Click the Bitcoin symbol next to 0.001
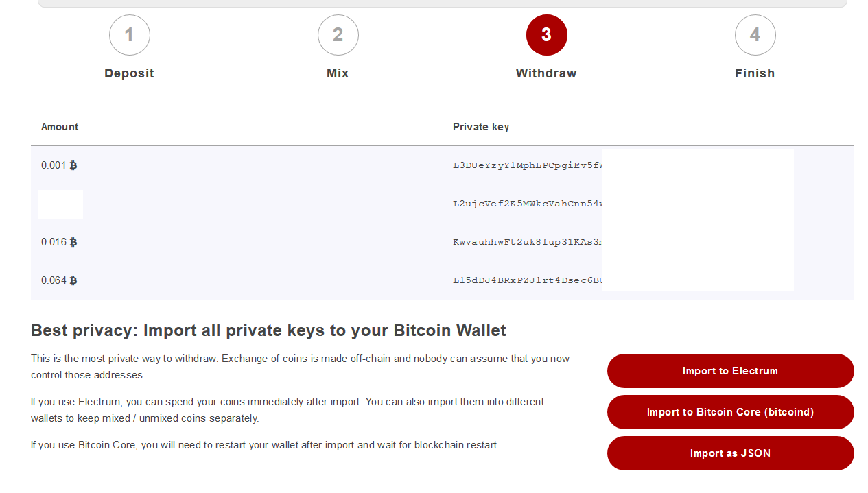 click(73, 165)
